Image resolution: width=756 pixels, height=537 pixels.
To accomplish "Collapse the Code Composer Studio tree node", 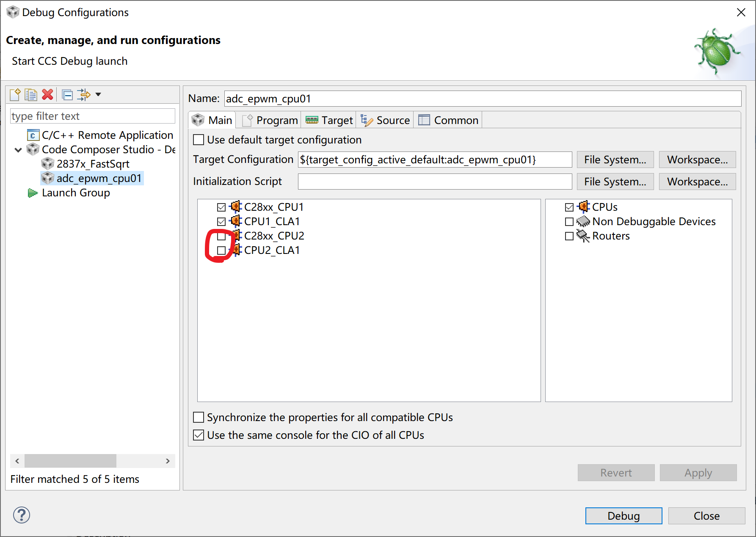I will click(x=18, y=150).
